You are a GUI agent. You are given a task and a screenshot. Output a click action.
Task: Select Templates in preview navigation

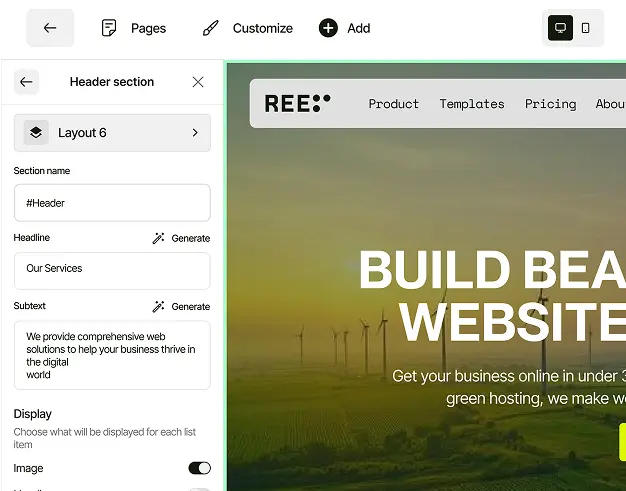[472, 104]
